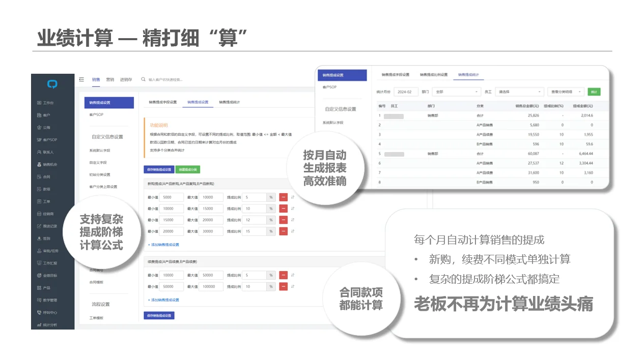The height and width of the screenshot is (357, 644).
Task: Delete the 50000–100000 renewal tier with red minus
Action: point(284,286)
